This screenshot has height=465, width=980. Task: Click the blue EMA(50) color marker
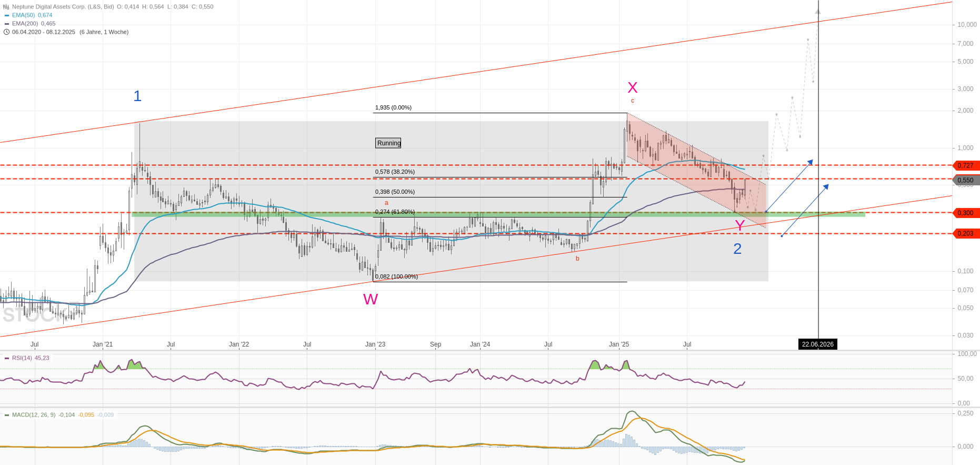point(7,15)
